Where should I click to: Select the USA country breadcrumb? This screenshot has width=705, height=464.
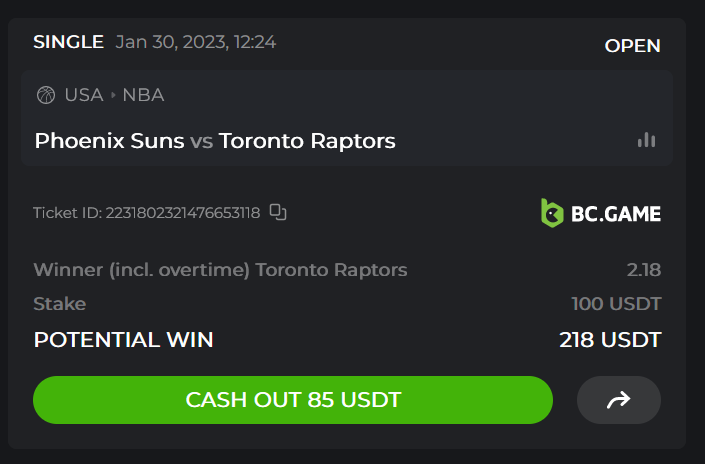(84, 96)
